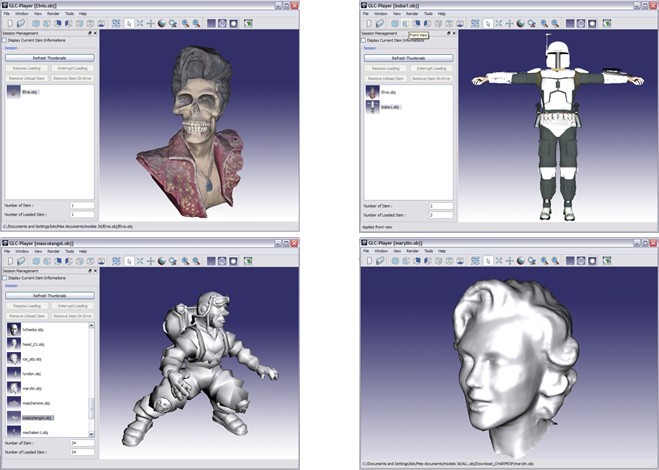Click the solid light-blue isometric cube in boba1.obj window
The width and height of the screenshot is (659, 470).
(x=395, y=24)
